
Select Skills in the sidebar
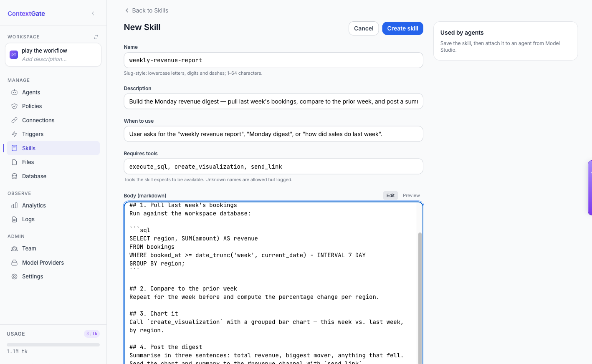[x=53, y=148]
